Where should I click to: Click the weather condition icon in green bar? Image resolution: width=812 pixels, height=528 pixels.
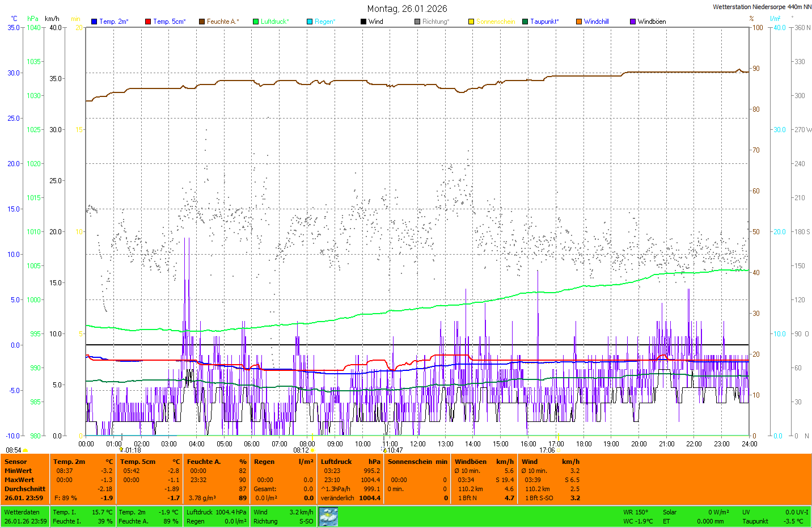click(328, 517)
